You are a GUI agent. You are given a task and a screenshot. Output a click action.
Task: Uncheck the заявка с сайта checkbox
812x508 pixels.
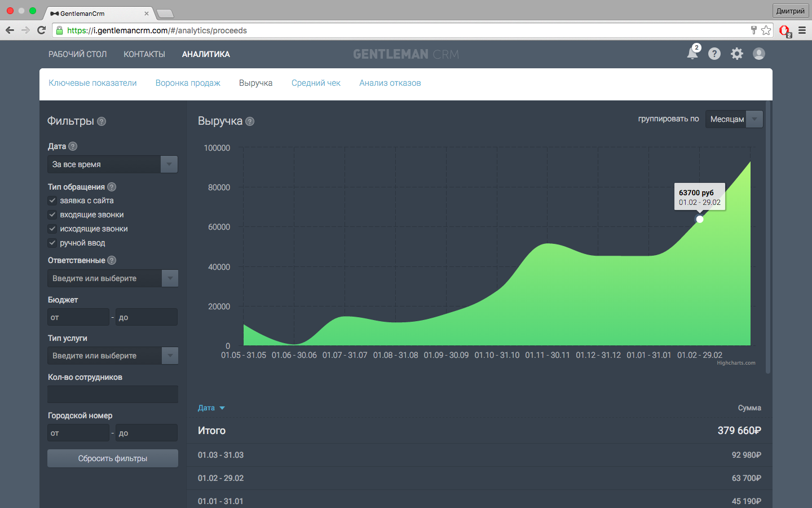(52, 200)
